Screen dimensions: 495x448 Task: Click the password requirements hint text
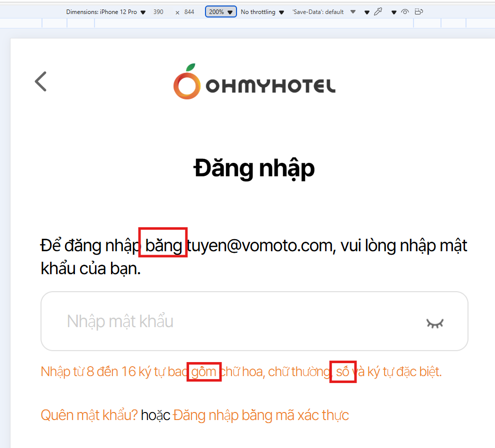coord(241,372)
